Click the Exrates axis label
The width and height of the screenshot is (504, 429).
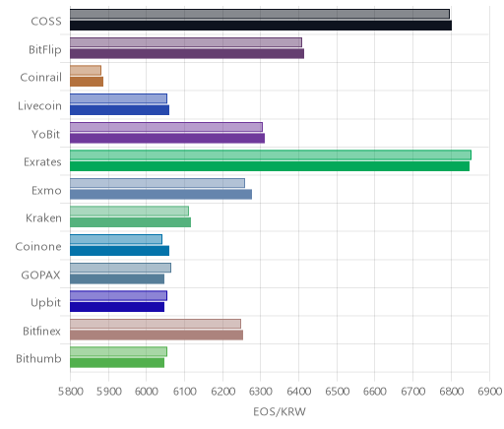click(42, 162)
